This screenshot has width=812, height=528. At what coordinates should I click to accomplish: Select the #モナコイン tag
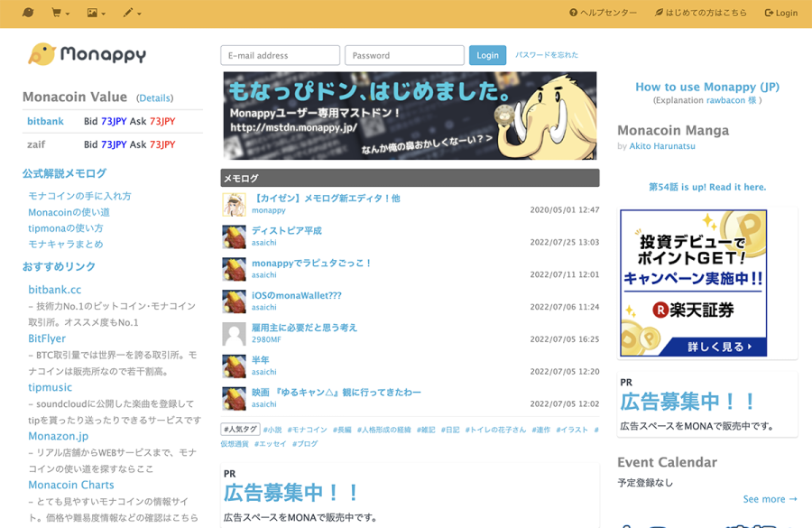click(x=307, y=430)
